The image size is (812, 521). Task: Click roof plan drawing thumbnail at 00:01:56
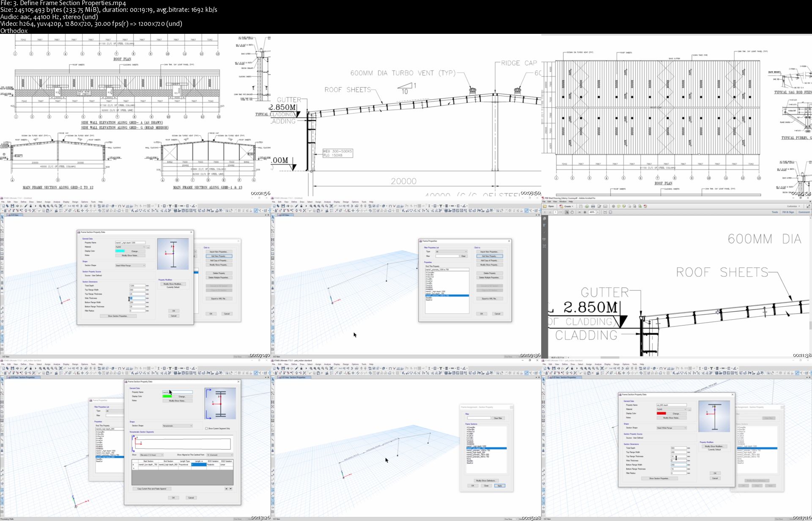point(135,114)
